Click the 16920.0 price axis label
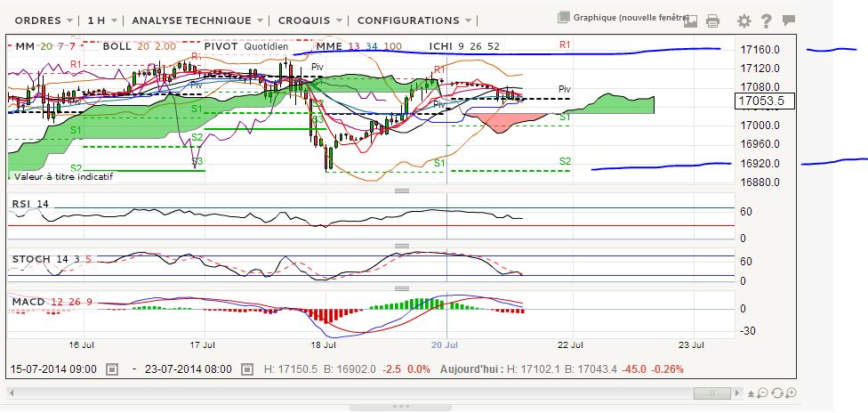868x413 pixels. point(759,164)
